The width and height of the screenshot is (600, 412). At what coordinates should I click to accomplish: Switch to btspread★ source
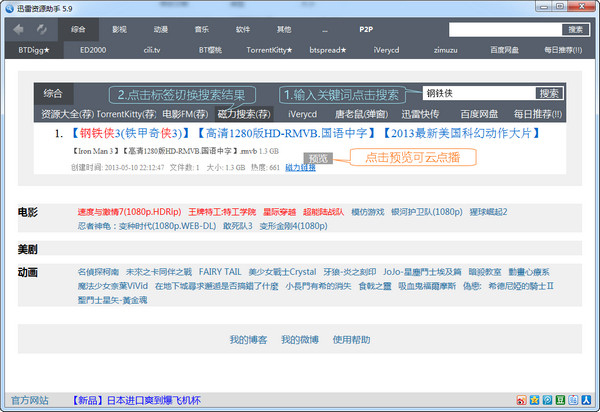coord(328,50)
